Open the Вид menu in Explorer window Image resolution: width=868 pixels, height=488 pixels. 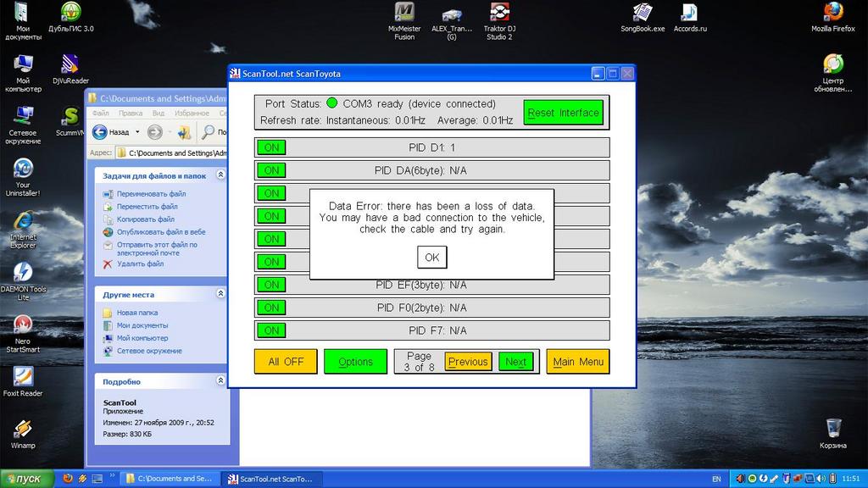tap(159, 113)
